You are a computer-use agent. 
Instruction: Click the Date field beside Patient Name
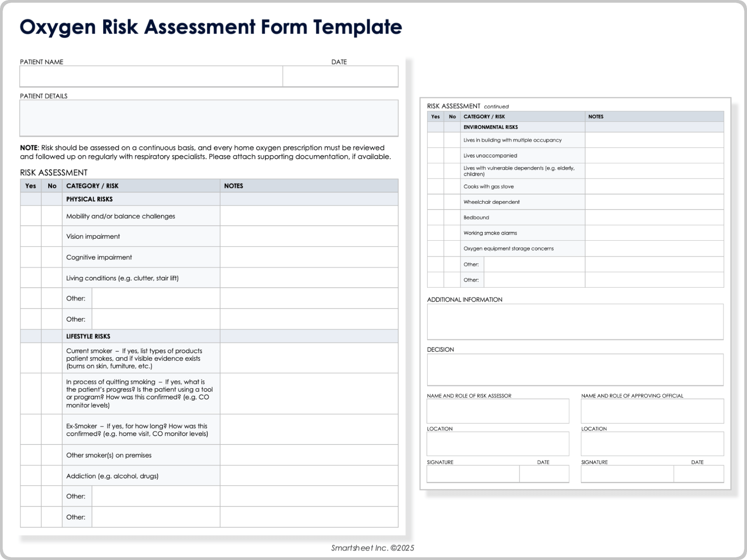click(x=340, y=76)
